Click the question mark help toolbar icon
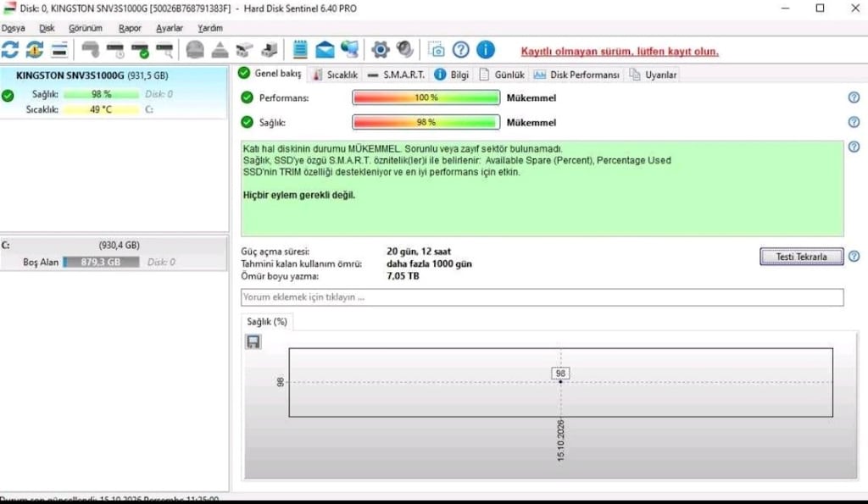This screenshot has width=868, height=504. (x=460, y=50)
